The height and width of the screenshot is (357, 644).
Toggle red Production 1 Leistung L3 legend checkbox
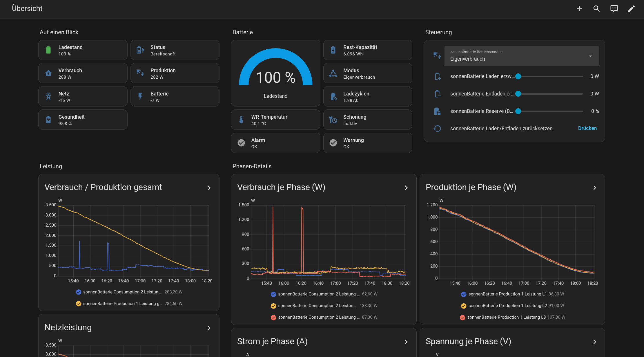pos(462,317)
